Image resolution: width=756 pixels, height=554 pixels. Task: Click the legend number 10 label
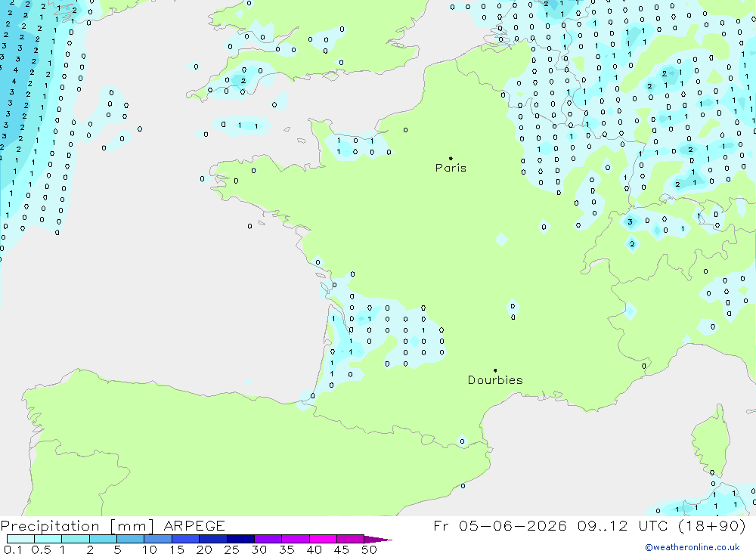point(149,549)
